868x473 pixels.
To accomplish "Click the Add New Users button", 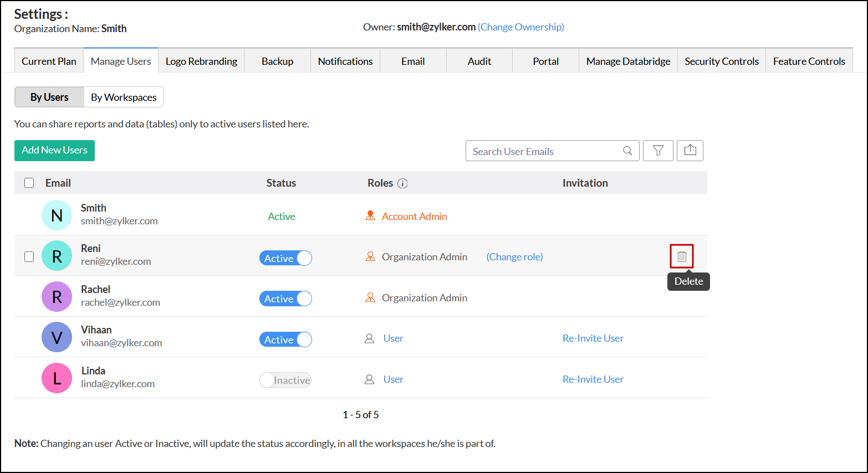I will pos(54,150).
